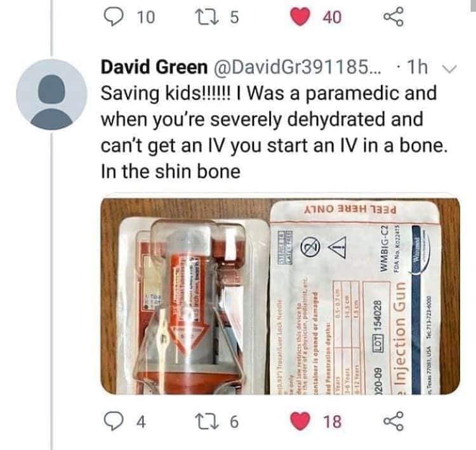Image resolution: width=476 pixels, height=450 pixels.
Task: Expand the tweet options chevron
Action: (449, 69)
